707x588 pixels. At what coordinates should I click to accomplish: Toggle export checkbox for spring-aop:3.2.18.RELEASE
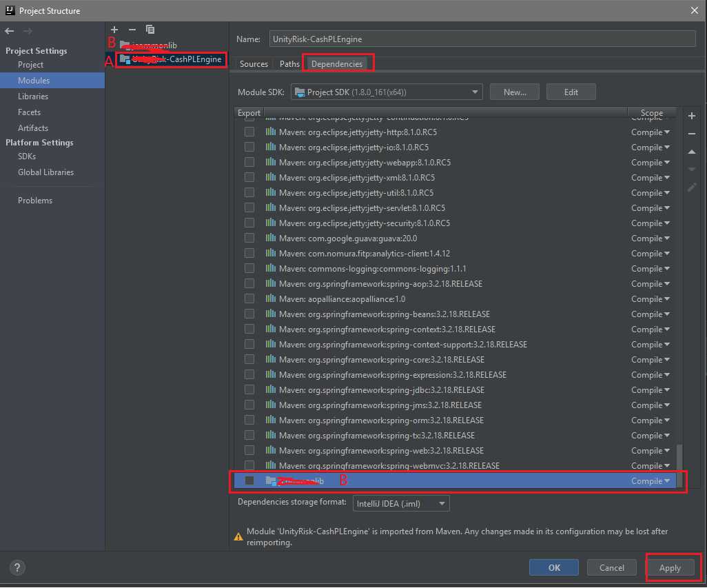249,283
